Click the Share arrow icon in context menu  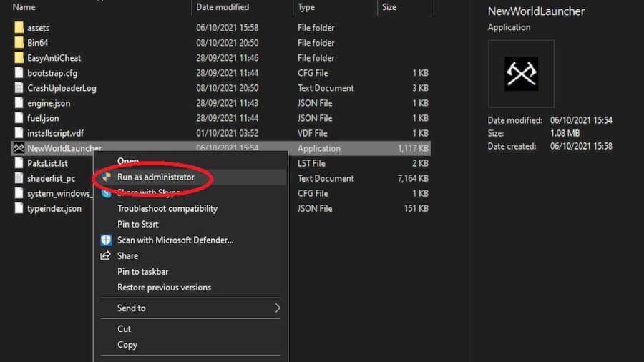106,255
